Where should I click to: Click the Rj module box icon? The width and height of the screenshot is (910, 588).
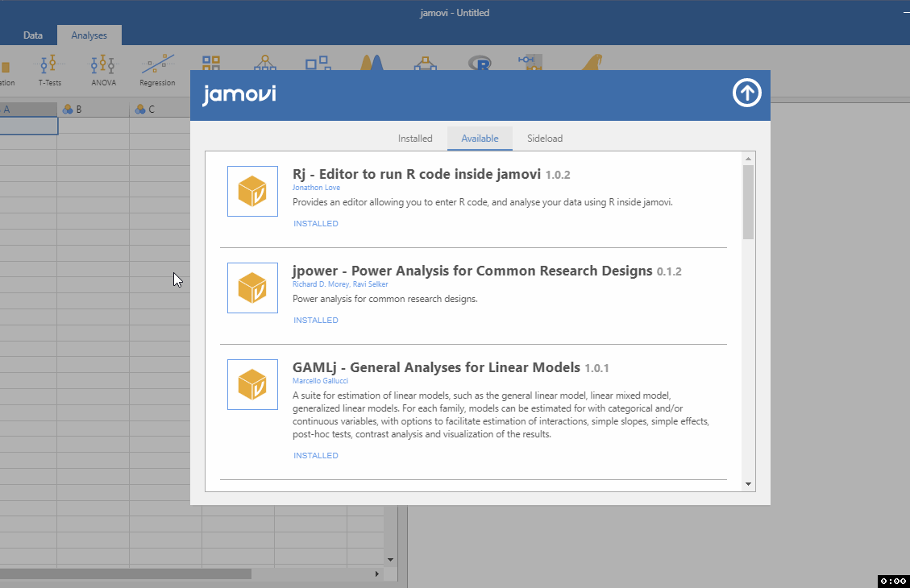pos(252,192)
